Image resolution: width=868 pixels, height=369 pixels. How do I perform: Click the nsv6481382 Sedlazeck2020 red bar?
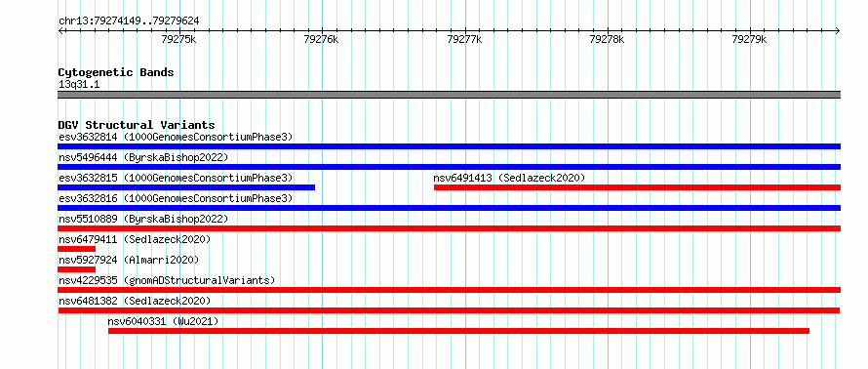pyautogui.click(x=449, y=310)
